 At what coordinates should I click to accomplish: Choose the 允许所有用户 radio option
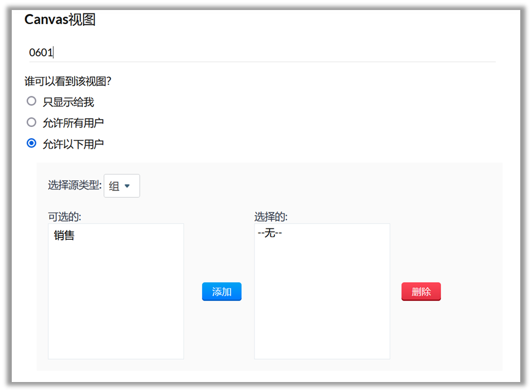coord(32,122)
